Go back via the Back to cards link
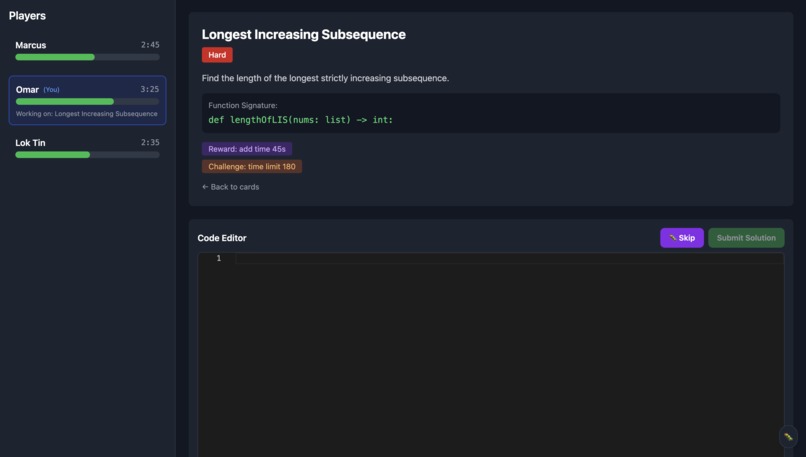Viewport: 806px width, 457px height. [230, 187]
